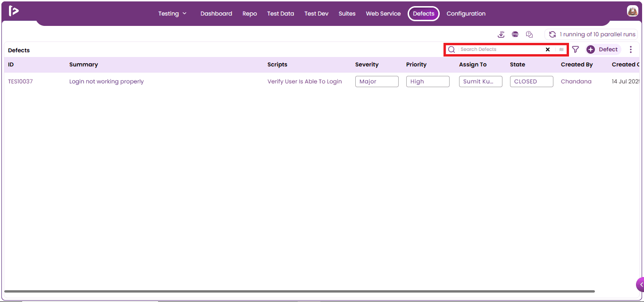
Task: Click the ID column header
Action: click(11, 65)
